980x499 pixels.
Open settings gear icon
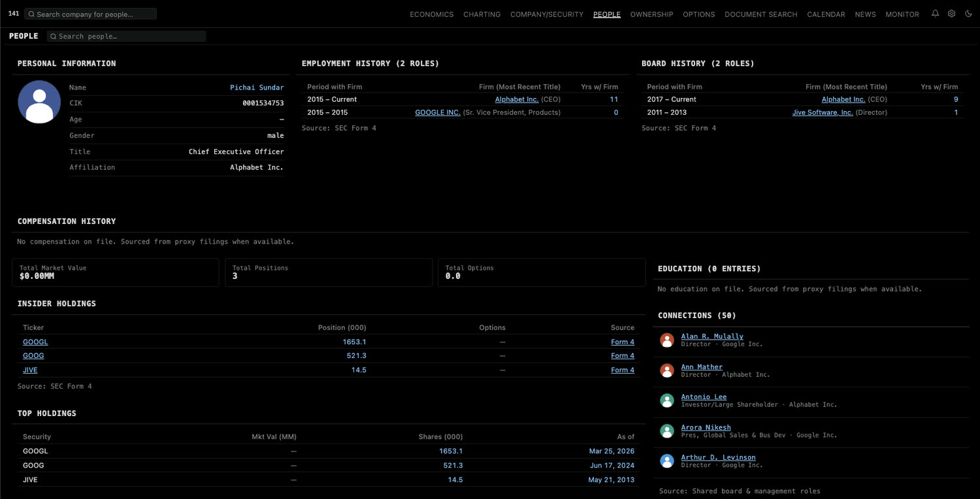click(951, 14)
